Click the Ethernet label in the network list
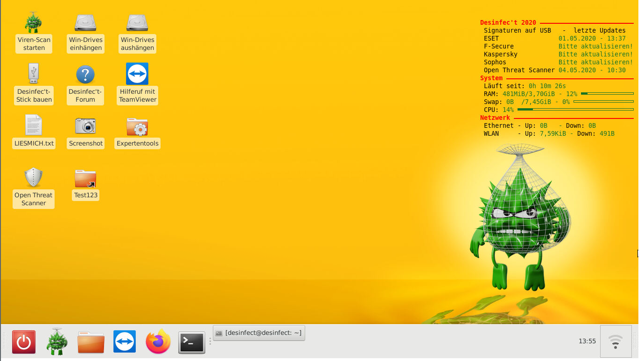The image size is (644, 361). [499, 125]
